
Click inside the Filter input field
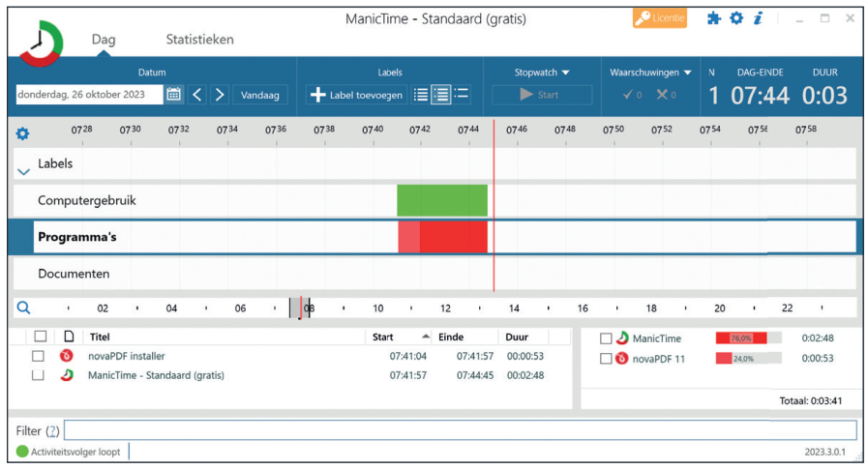(460, 429)
